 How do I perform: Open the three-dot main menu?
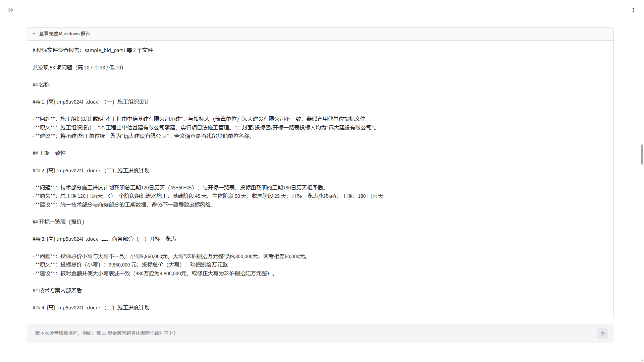[633, 10]
